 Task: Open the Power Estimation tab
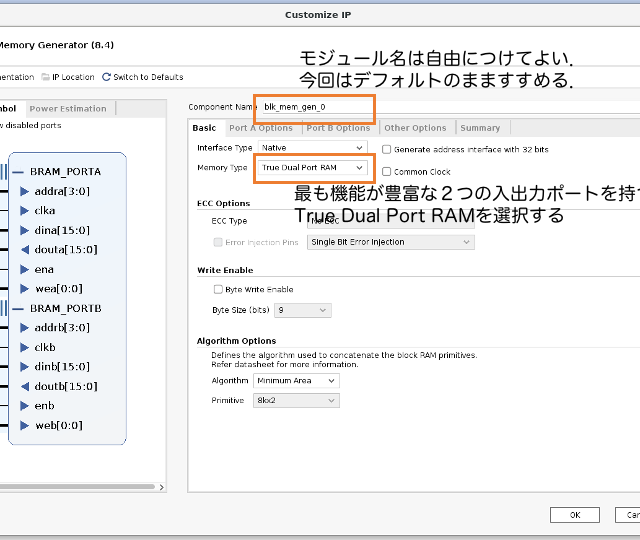click(68, 108)
